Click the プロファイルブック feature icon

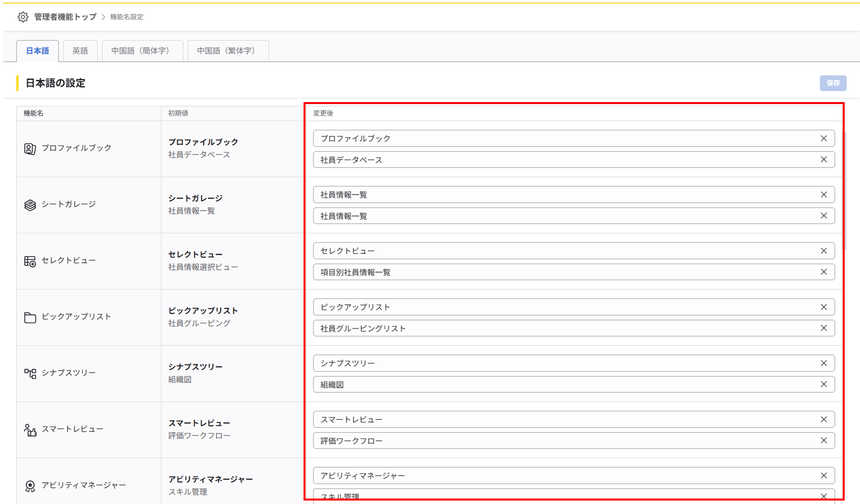point(30,149)
